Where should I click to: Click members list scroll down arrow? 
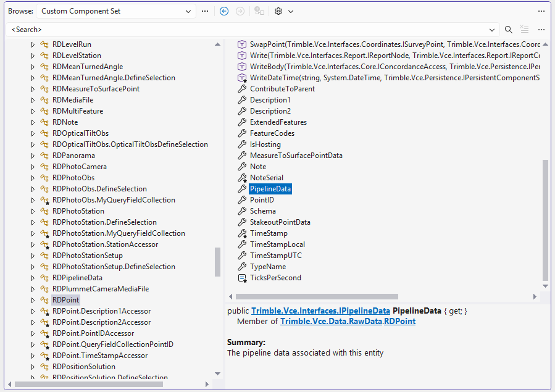pyautogui.click(x=545, y=286)
